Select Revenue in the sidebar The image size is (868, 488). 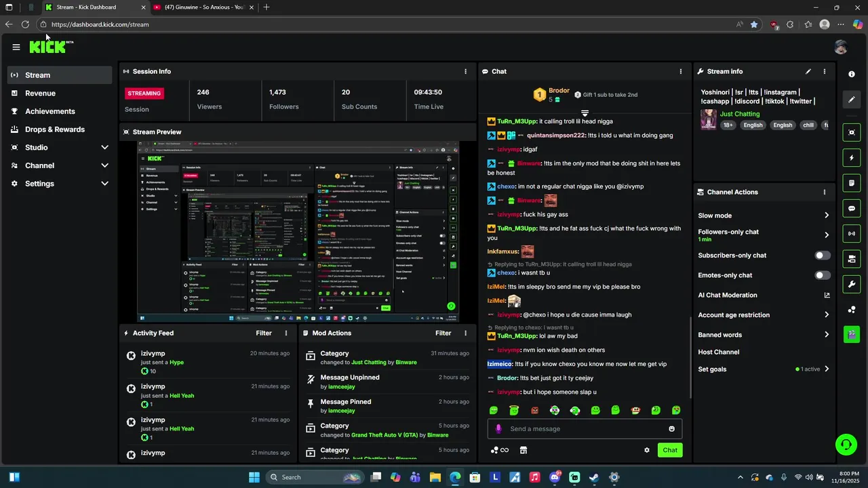60,94
